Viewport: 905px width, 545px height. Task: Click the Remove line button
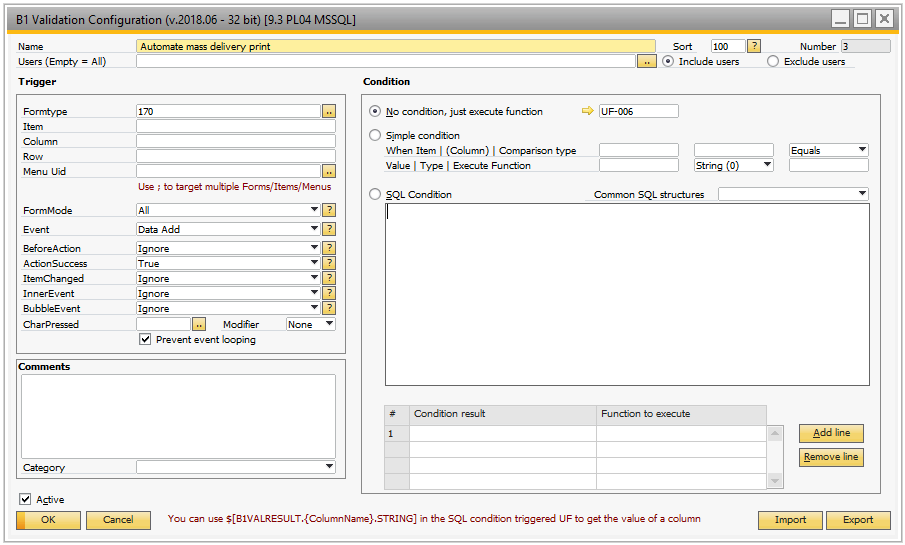point(831,457)
